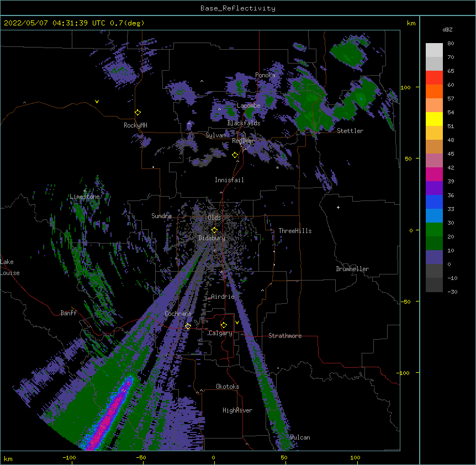Click the Airdrie city label
This screenshot has height=465, width=476.
(x=223, y=297)
